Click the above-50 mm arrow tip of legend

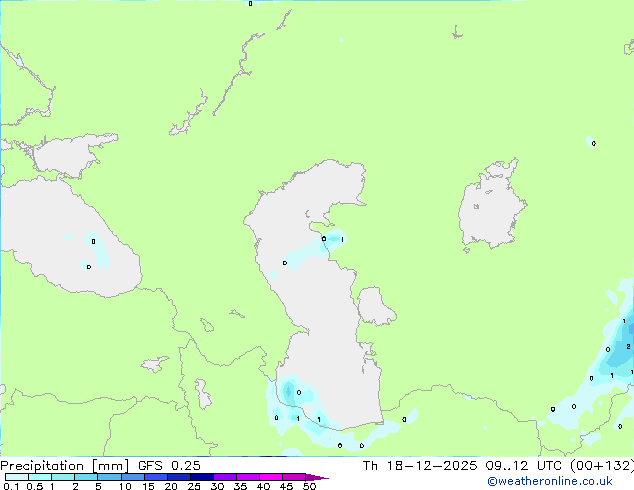(317, 477)
